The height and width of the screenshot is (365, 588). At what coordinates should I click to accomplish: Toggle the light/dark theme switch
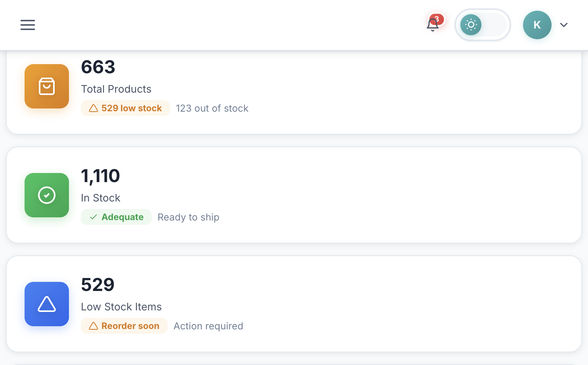(483, 25)
